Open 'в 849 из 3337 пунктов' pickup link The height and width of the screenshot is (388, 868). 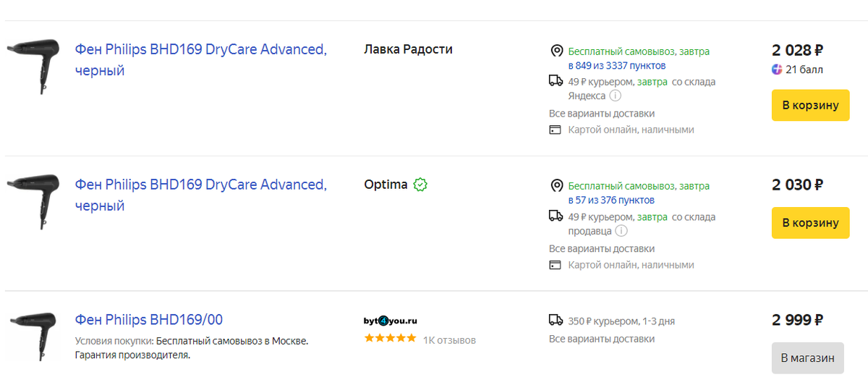(x=617, y=66)
